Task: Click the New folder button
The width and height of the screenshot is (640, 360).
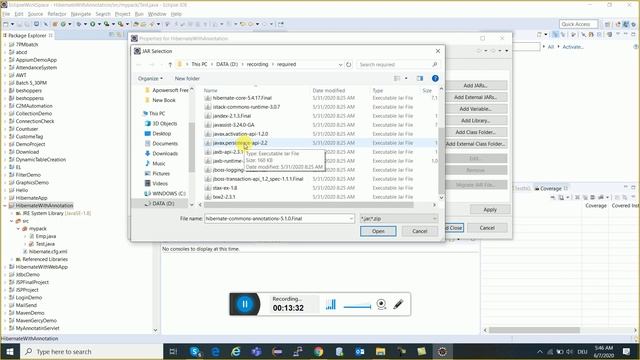Action: tap(187, 78)
